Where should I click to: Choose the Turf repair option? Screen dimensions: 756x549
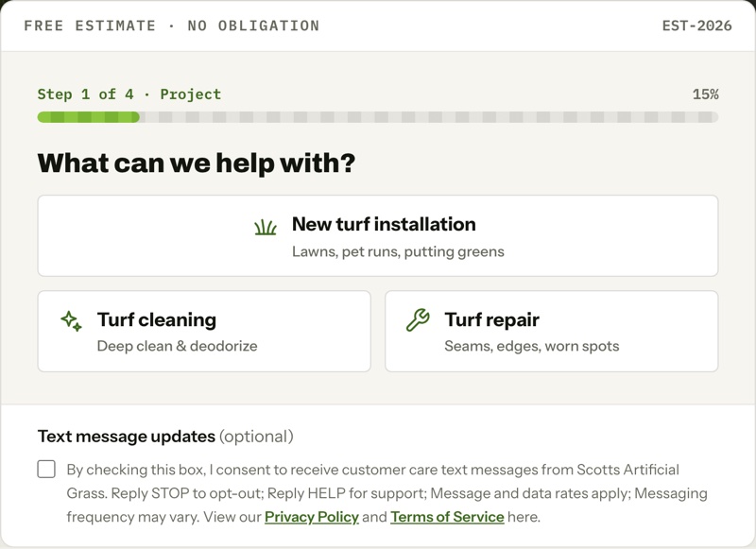(552, 331)
